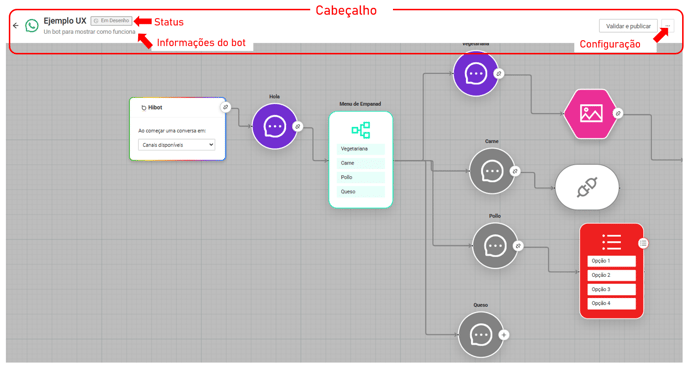
Task: Click the Menu de Empanad label
Action: [360, 104]
